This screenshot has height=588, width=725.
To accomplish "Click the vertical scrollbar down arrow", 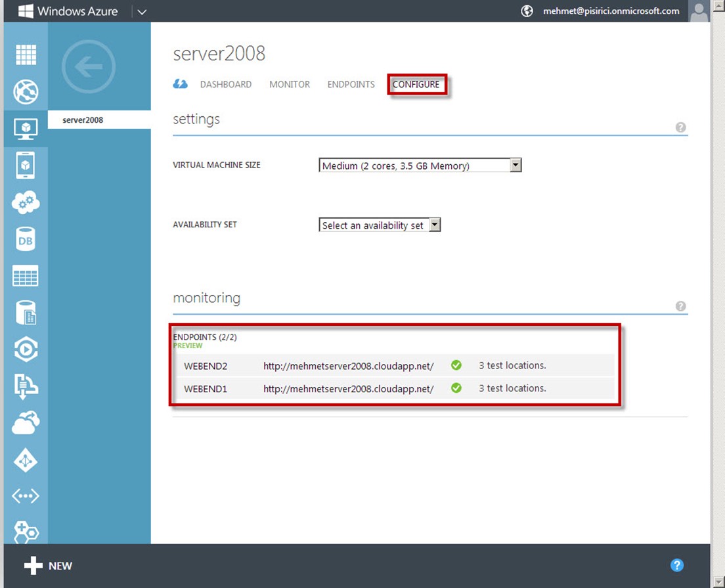I will [719, 581].
